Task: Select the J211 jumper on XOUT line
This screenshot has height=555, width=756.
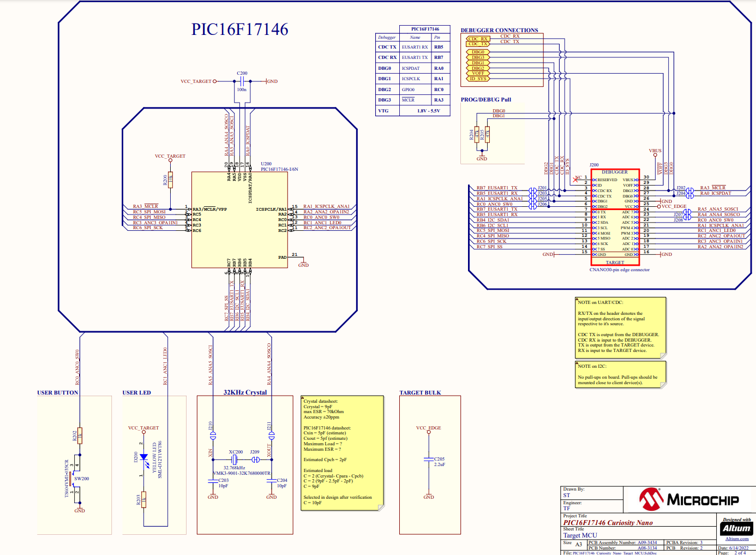Action: point(271,435)
